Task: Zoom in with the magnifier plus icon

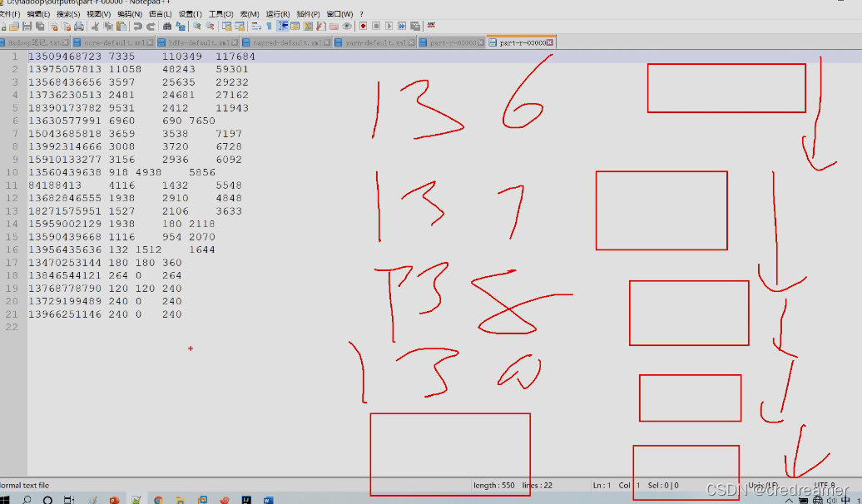Action: pos(197,26)
